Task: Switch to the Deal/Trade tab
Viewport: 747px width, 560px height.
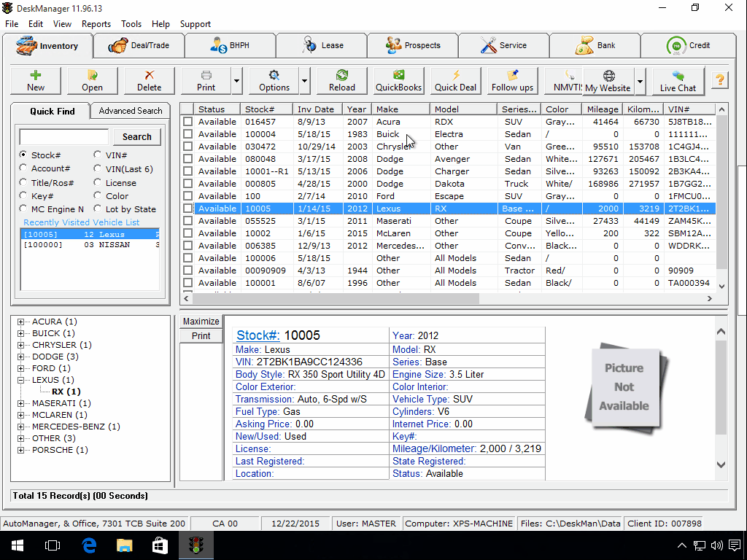Action: point(139,45)
